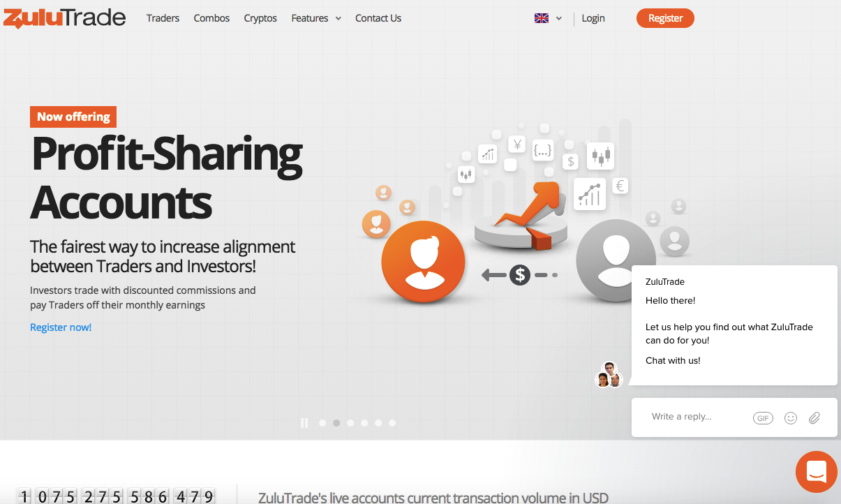Click the live accounts transaction volume text
Screen dimensions: 841x504
(433, 498)
